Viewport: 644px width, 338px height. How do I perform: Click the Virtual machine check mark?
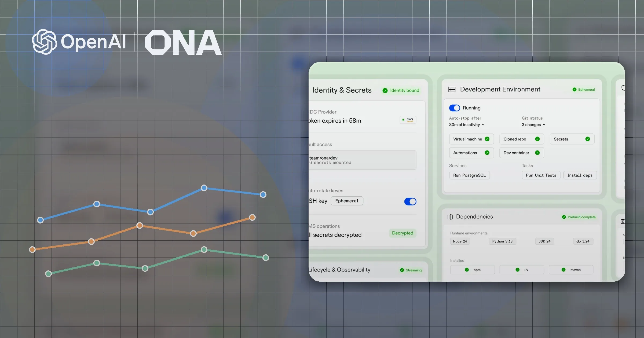(x=487, y=139)
